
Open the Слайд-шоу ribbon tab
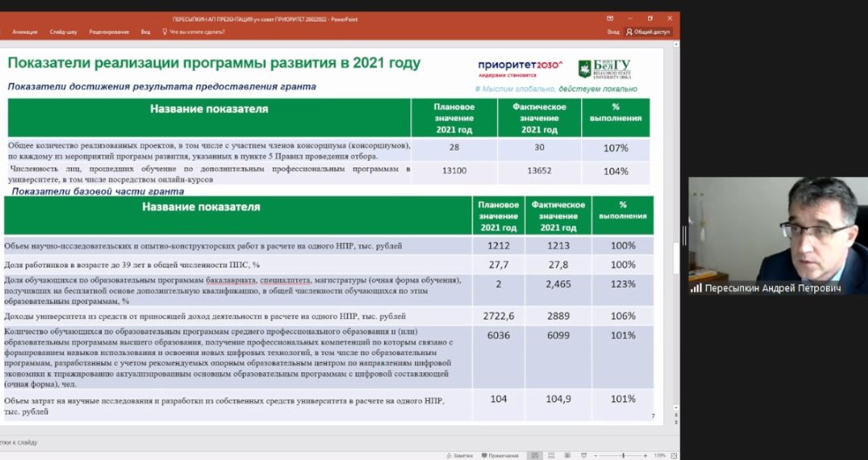[x=64, y=32]
